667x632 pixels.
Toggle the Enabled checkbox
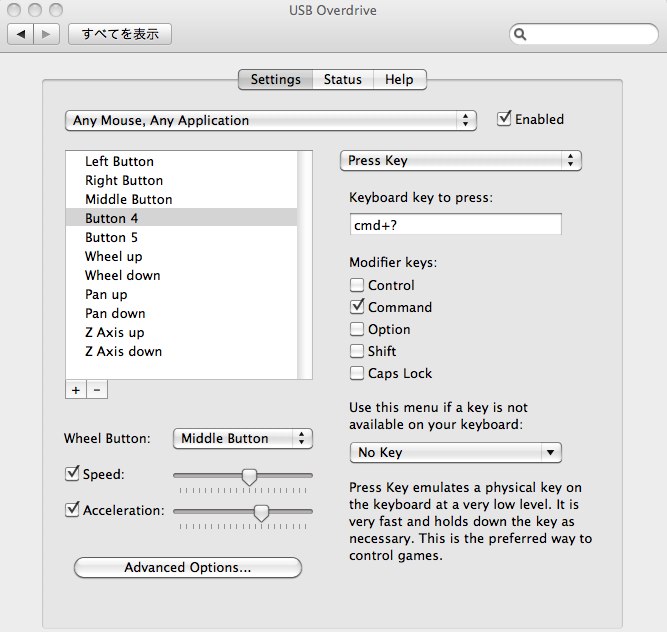click(504, 119)
